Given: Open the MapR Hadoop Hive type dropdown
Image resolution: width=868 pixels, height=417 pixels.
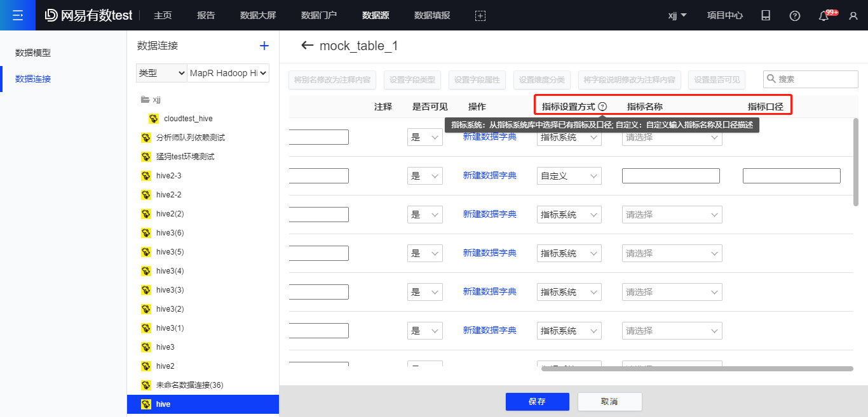Looking at the screenshot, I should (229, 73).
